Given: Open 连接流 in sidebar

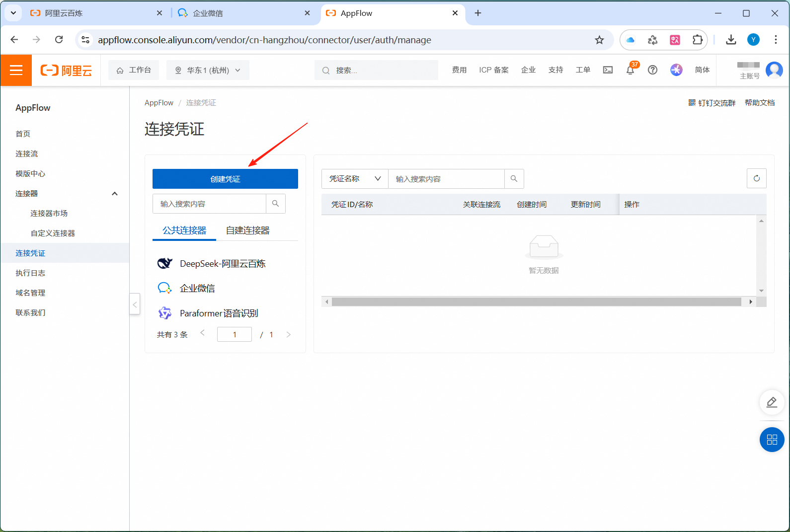Looking at the screenshot, I should pyautogui.click(x=27, y=154).
